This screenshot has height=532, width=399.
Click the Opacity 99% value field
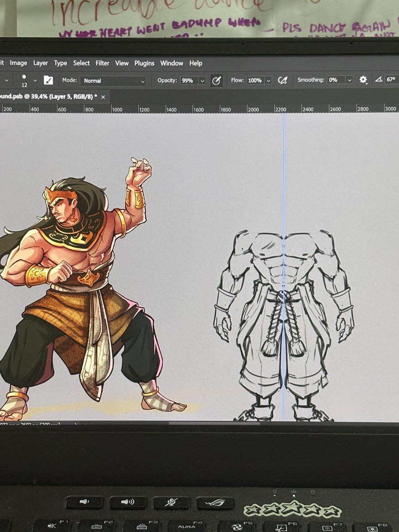[189, 81]
